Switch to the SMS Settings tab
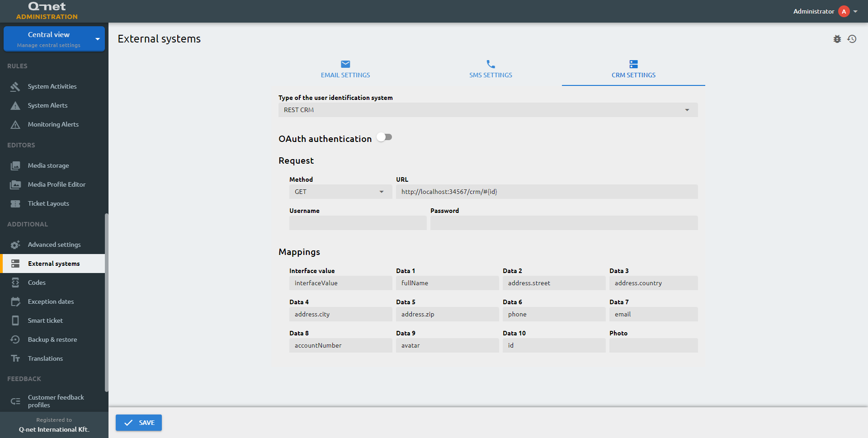Viewport: 868px width, 438px height. coord(491,70)
